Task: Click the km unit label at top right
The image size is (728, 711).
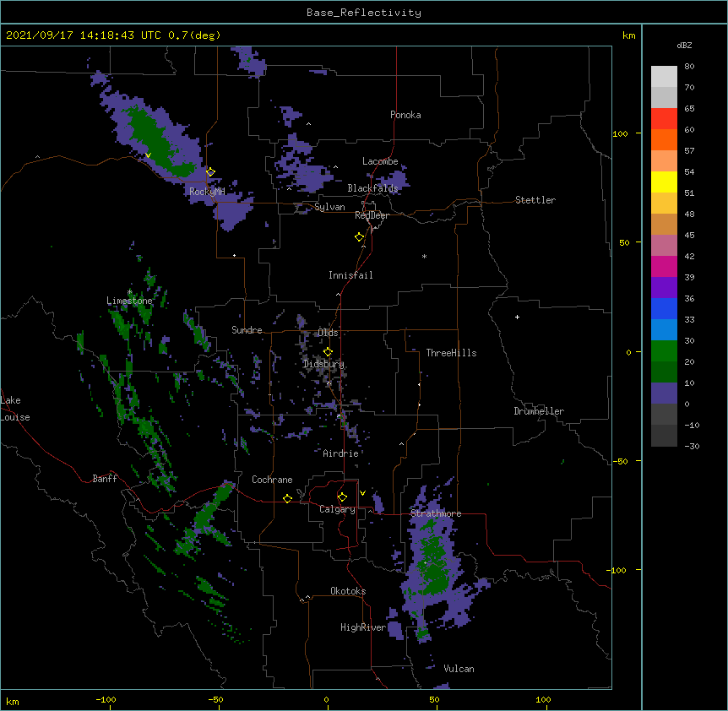Action: pos(628,35)
